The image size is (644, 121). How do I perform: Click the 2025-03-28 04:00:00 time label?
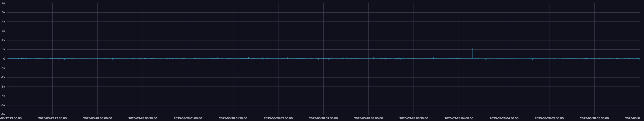point(459,118)
